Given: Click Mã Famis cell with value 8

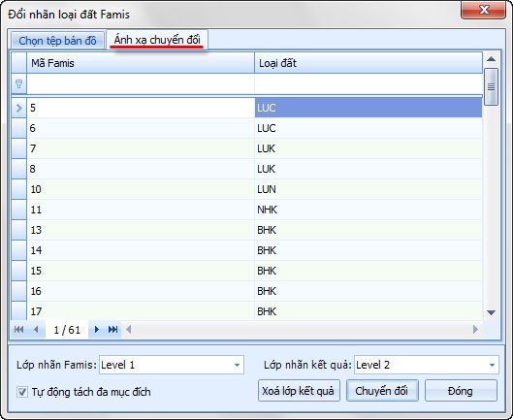Looking at the screenshot, I should pos(141,169).
